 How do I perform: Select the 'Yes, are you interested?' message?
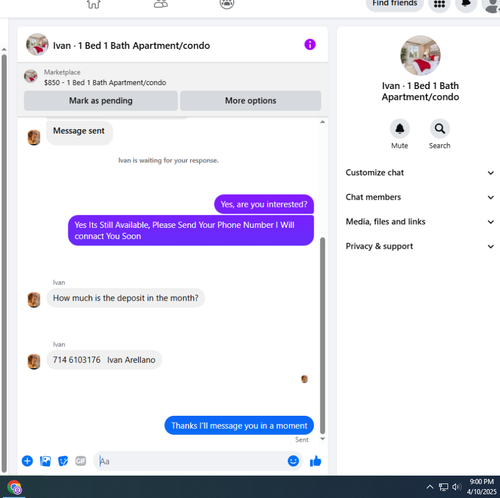[x=264, y=204]
